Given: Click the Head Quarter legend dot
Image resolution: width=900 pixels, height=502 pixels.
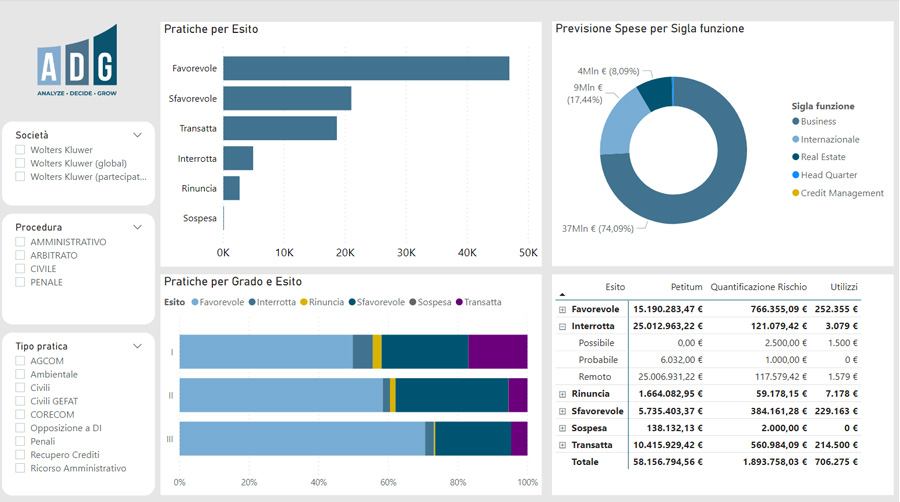Looking at the screenshot, I should [795, 175].
